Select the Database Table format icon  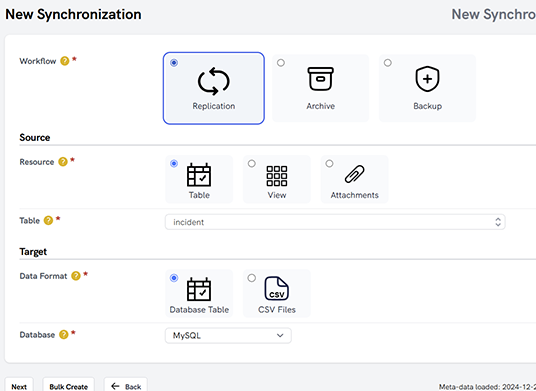[x=199, y=289]
